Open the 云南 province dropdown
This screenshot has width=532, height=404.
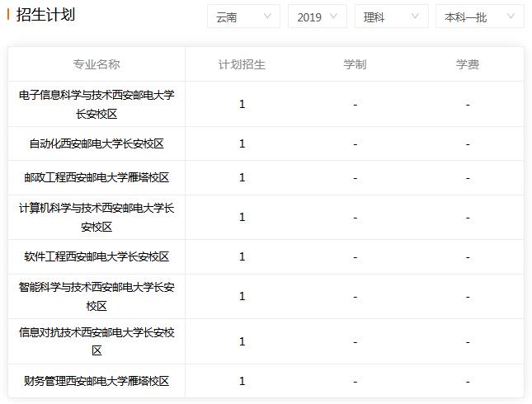pos(243,16)
